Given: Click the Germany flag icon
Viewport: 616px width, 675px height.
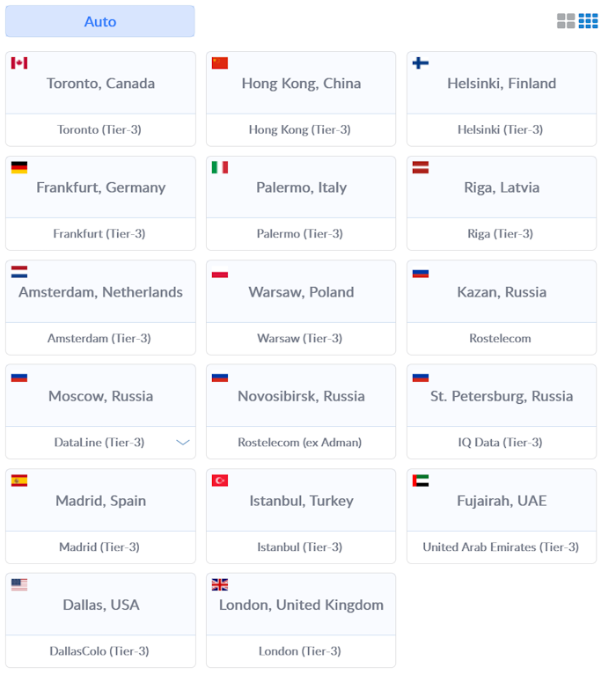Looking at the screenshot, I should point(19,167).
